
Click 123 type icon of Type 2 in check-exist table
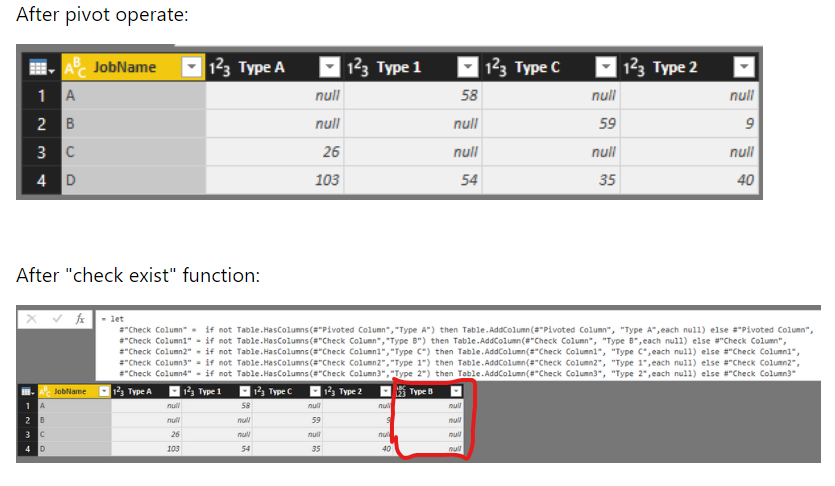tap(330, 391)
